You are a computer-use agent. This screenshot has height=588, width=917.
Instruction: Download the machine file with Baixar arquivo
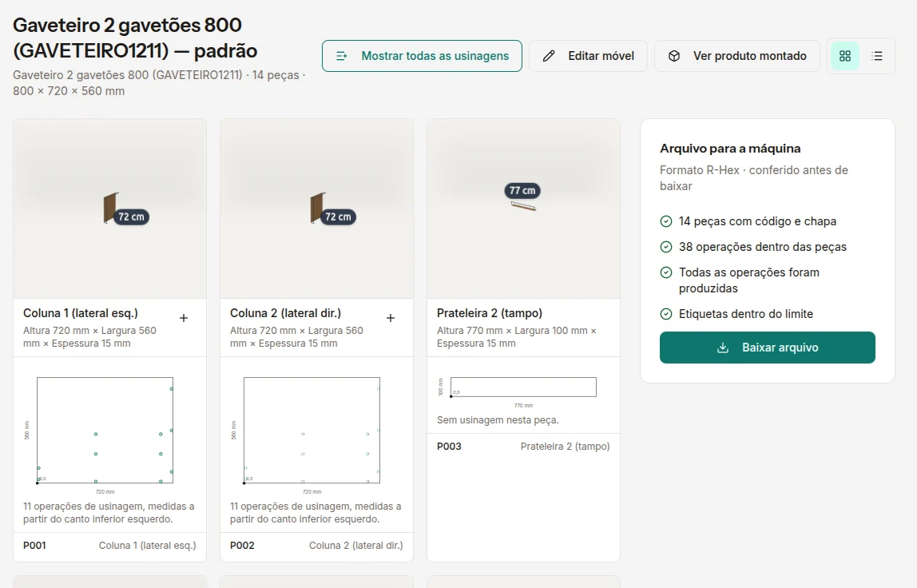pos(768,348)
